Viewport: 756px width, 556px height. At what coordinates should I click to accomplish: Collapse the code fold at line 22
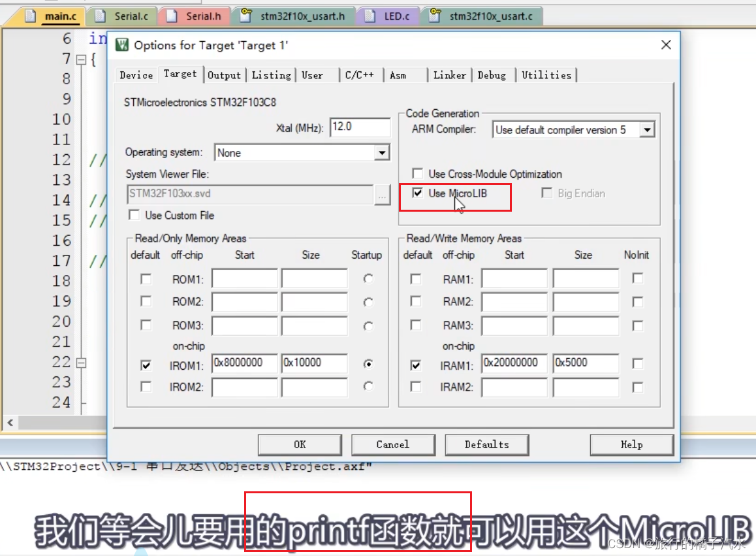point(82,363)
